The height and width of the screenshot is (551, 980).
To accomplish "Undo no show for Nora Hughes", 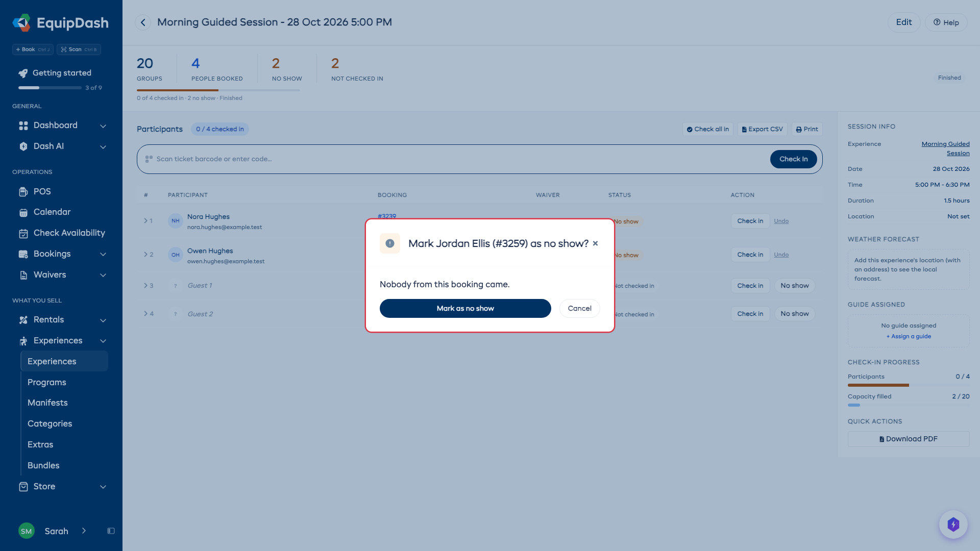I will point(781,221).
